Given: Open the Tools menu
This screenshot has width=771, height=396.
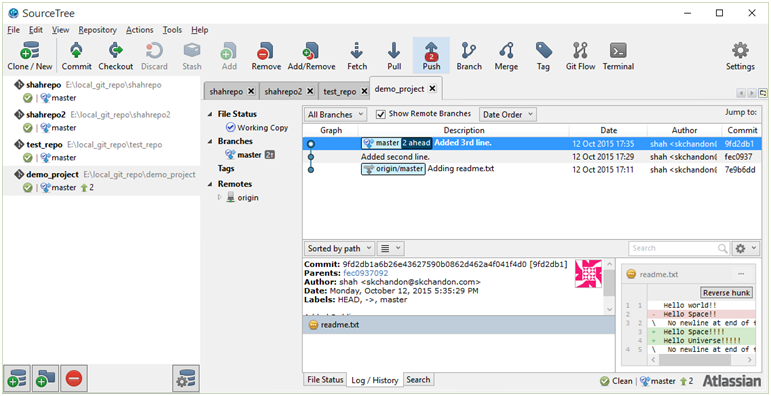Looking at the screenshot, I should coord(172,30).
